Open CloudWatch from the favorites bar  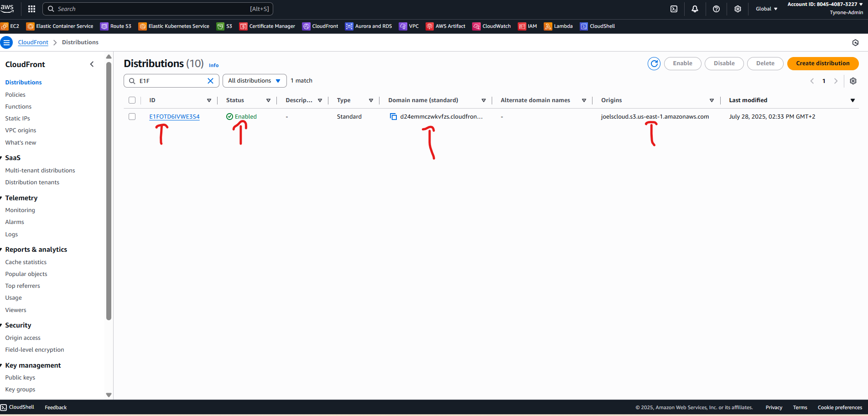point(491,26)
